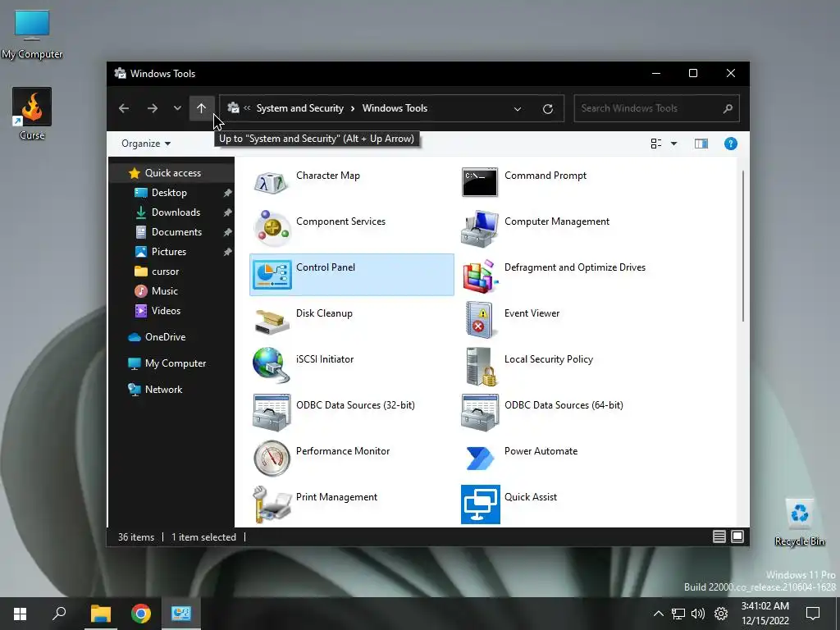Open the taskbar clock and date
The image size is (840, 630).
coord(765,614)
